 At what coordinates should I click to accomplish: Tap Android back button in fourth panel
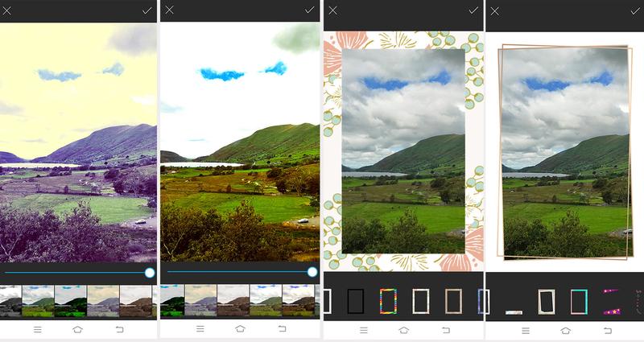tap(606, 330)
